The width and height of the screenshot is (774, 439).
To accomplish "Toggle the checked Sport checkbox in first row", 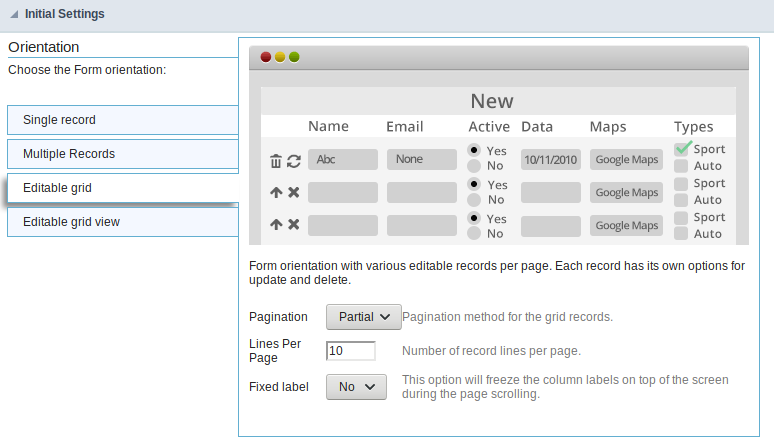I will click(682, 149).
